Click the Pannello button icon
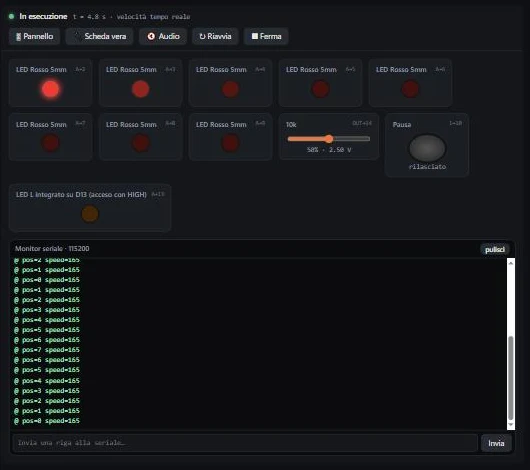Viewport: 530px width, 470px height. [19, 37]
